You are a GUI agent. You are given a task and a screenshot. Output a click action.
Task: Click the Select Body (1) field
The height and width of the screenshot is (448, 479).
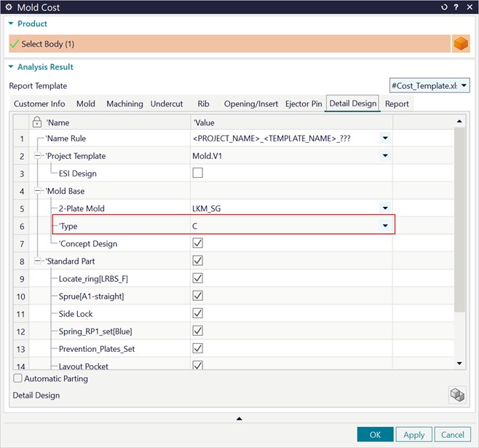point(230,44)
